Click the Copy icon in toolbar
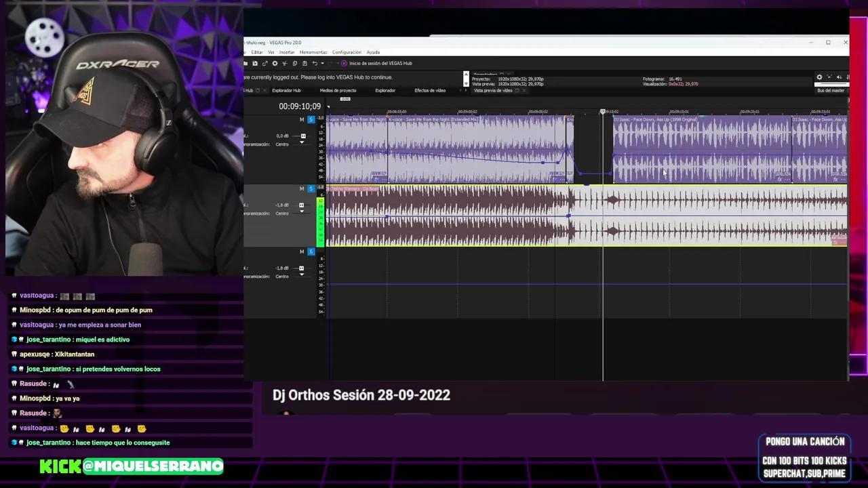Screen dimensions: 868x488 [294, 63]
